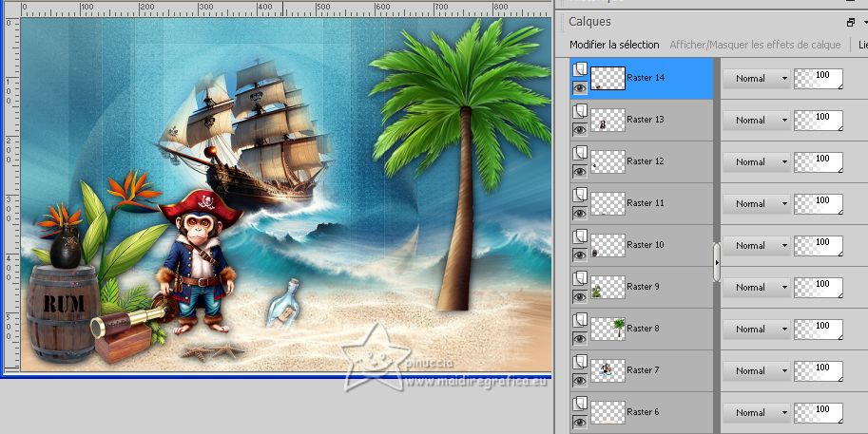Open the blend mode dropdown for Raster 14
868x434 pixels.
click(x=757, y=79)
